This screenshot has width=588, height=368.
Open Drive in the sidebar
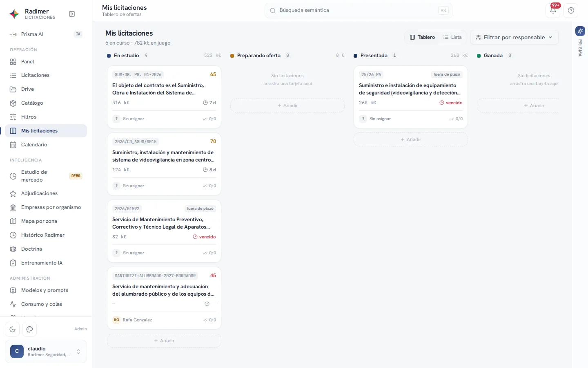click(x=46, y=89)
